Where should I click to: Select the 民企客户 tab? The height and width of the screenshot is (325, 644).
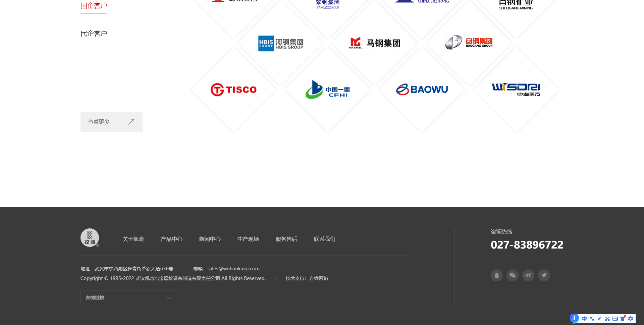94,34
